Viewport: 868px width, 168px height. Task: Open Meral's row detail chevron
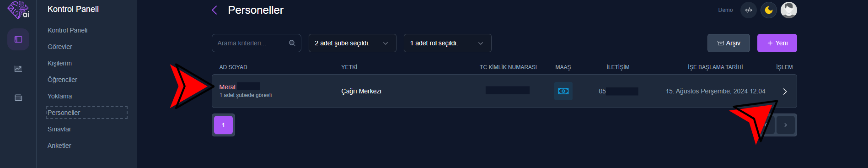[x=785, y=92]
